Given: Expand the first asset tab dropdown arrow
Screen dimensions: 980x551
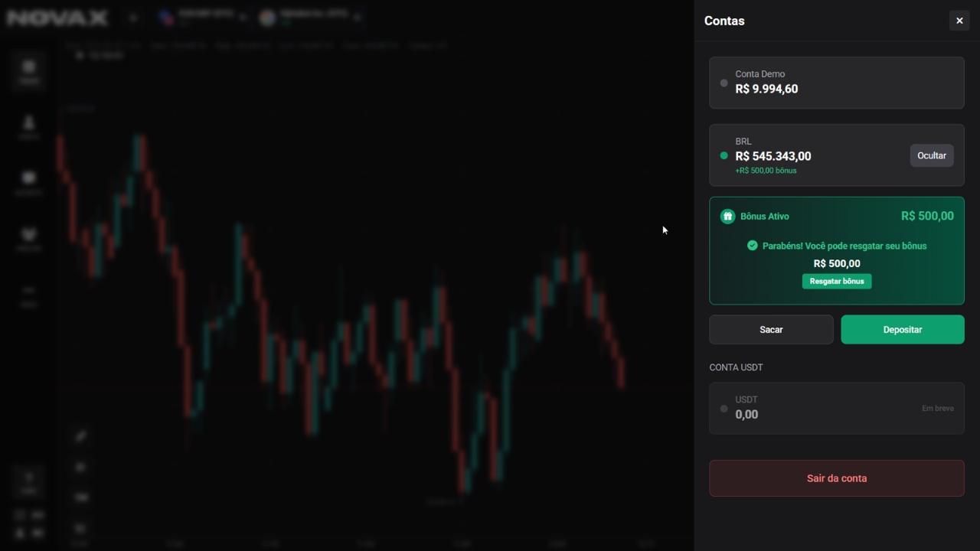Looking at the screenshot, I should (x=243, y=17).
